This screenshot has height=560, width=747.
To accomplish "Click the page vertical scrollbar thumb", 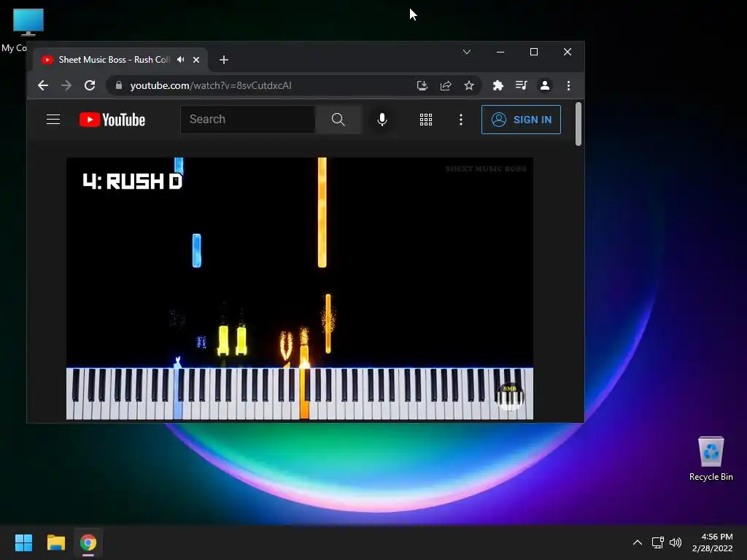I will click(x=578, y=124).
